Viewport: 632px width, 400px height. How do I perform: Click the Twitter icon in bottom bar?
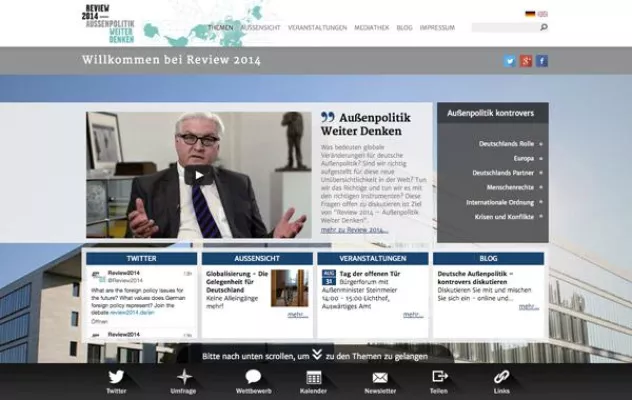click(116, 377)
